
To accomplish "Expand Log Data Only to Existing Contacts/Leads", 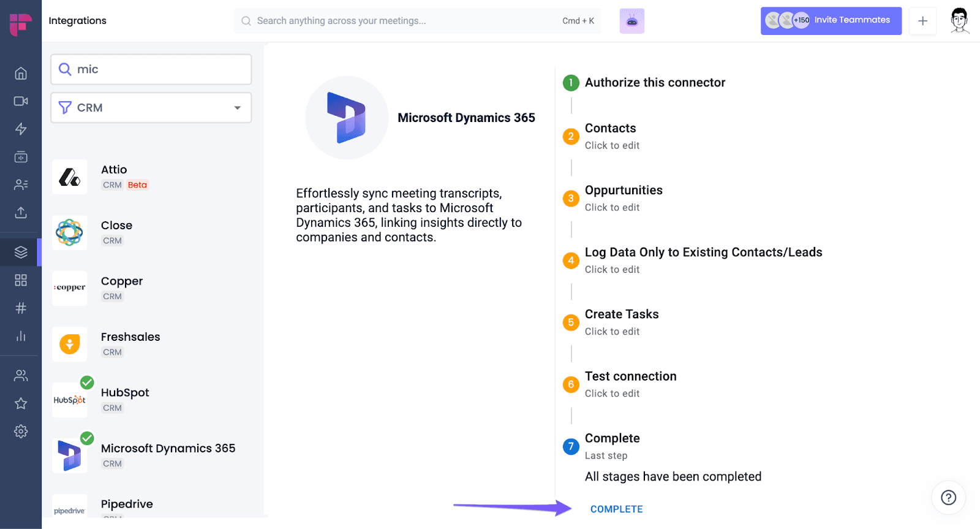I will tap(703, 260).
